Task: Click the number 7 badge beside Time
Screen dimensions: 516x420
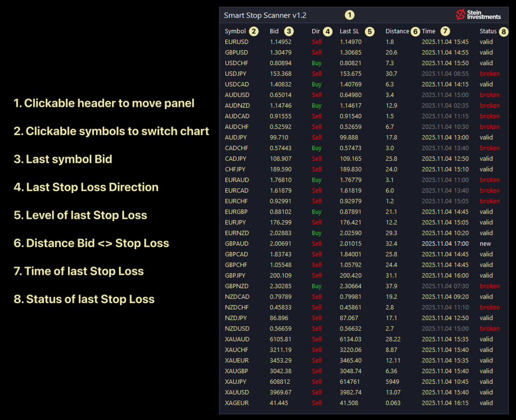Action: coord(445,31)
